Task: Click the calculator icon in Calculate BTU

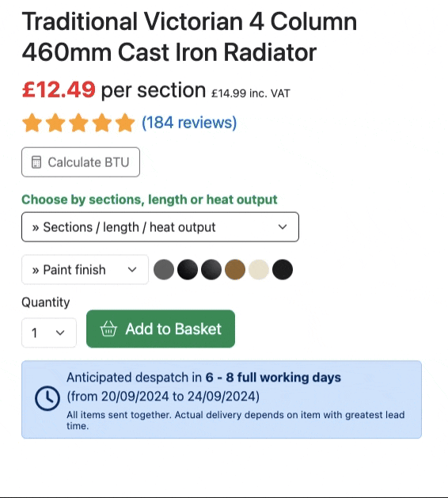Action: click(36, 162)
